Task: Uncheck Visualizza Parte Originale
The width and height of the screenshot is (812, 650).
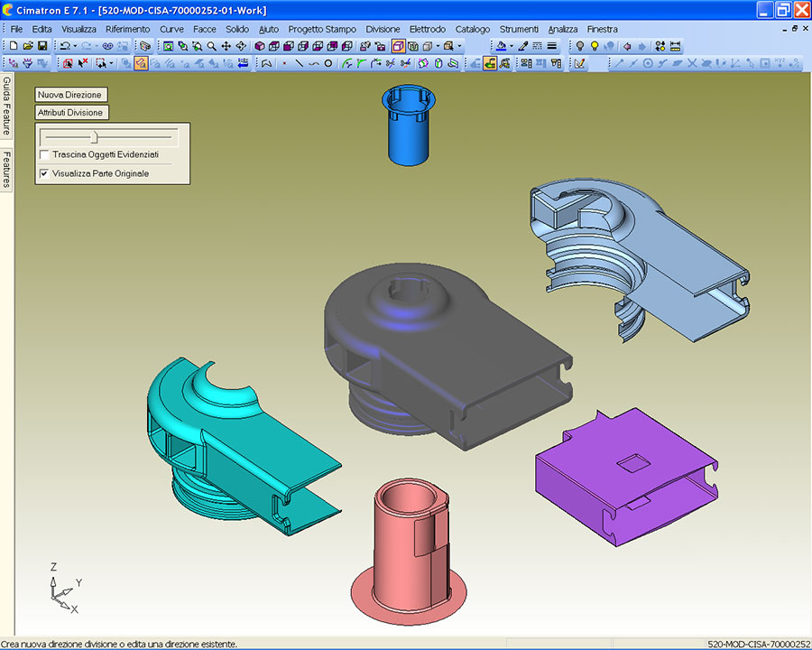Action: [x=45, y=173]
